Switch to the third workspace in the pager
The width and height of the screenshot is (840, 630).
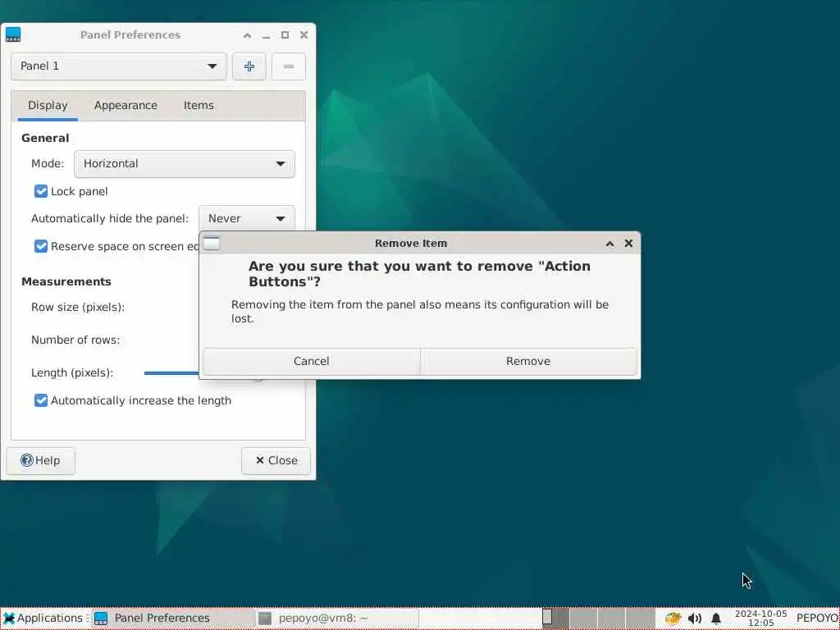click(611, 619)
